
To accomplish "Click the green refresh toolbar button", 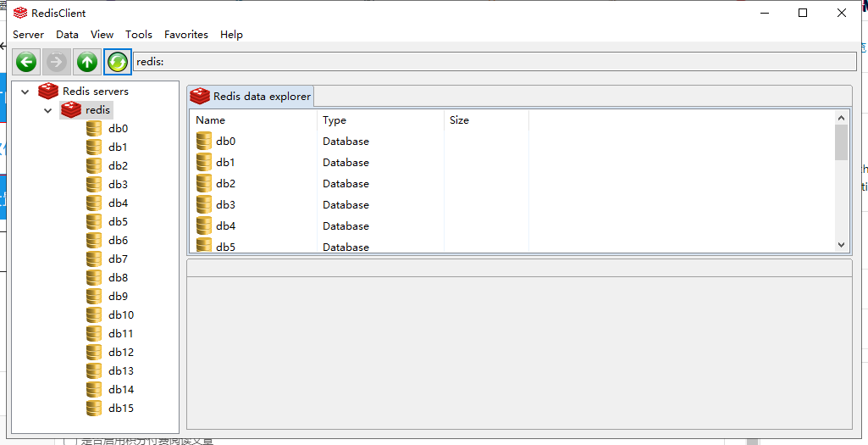I will point(118,62).
